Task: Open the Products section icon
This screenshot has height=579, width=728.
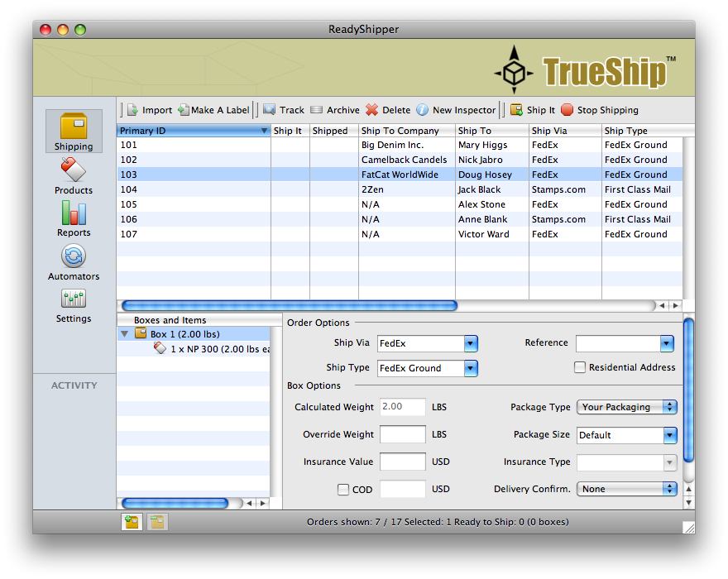Action: (x=74, y=170)
